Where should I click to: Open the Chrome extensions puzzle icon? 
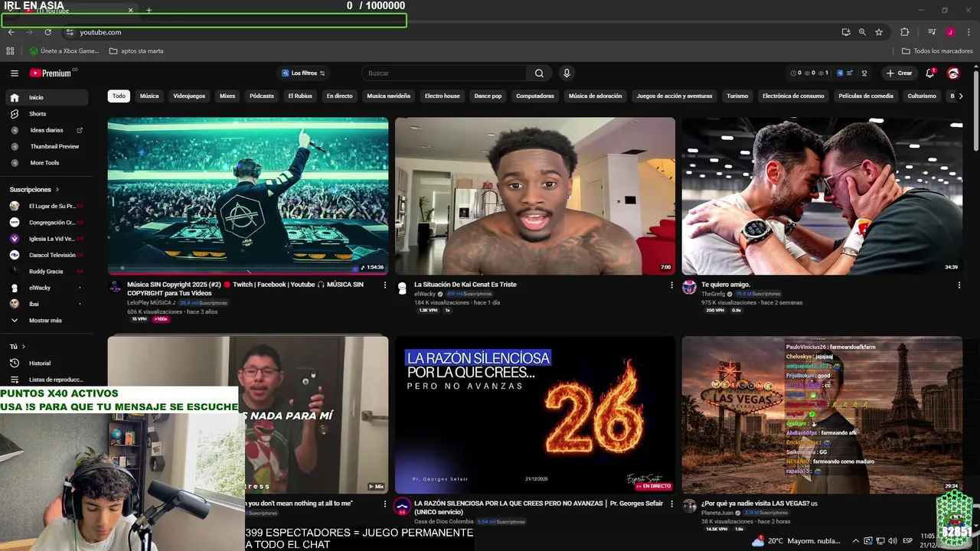pos(905,32)
